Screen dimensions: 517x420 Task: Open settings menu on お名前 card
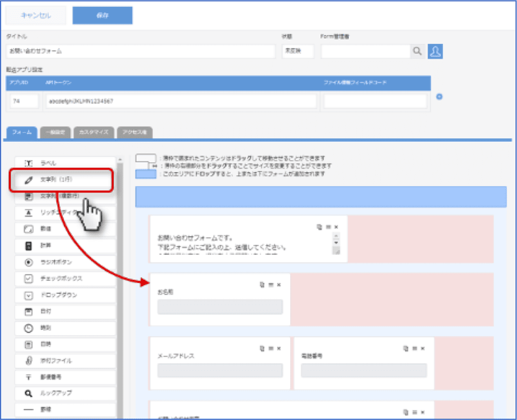point(271,285)
